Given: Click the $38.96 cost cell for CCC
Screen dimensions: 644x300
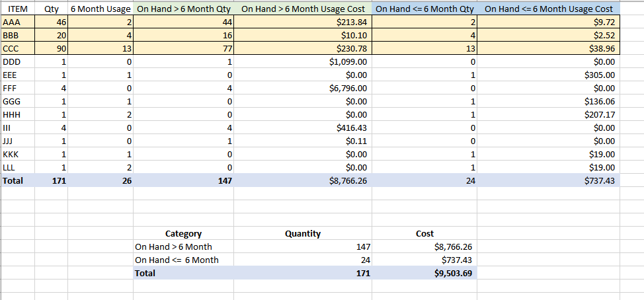Looking at the screenshot, I should (549, 49).
